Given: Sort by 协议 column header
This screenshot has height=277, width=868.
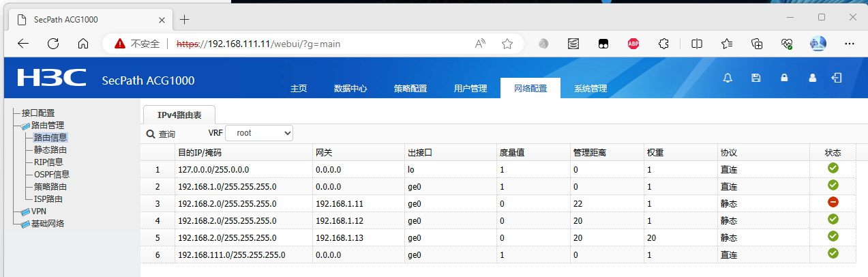Looking at the screenshot, I should [x=764, y=153].
